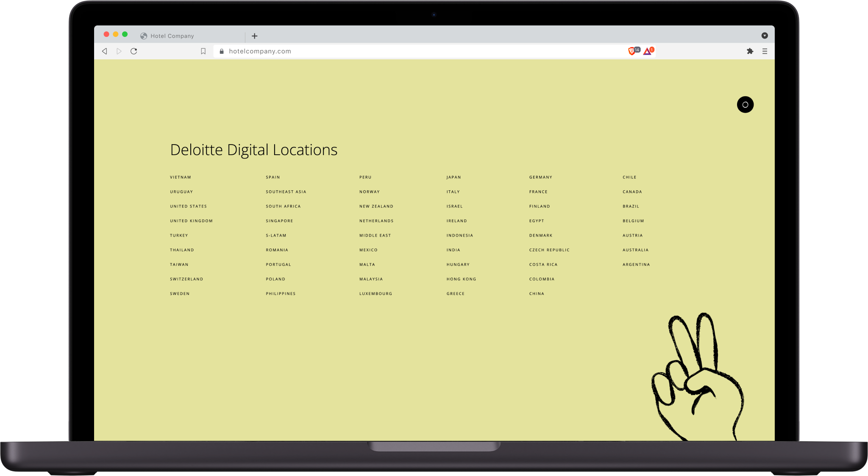Select the Netherlands location
868x476 pixels.
376,221
